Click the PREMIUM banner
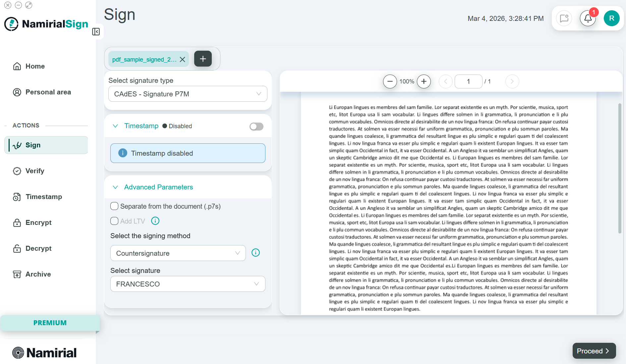This screenshot has height=364, width=626. 50,323
